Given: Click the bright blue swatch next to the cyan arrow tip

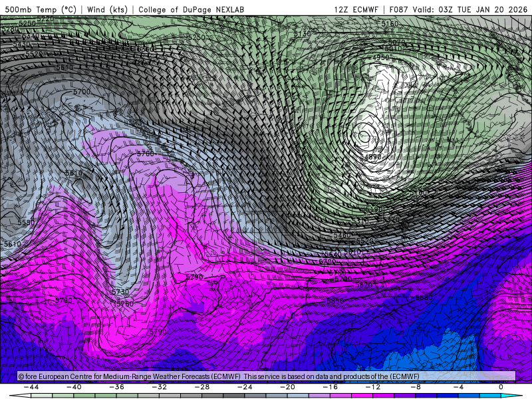Looking at the screenshot, I should point(491,396).
